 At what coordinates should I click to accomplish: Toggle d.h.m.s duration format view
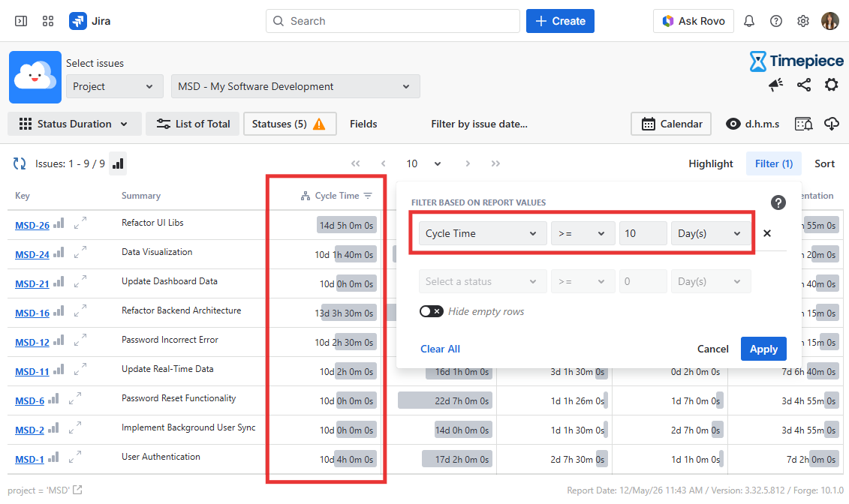coord(753,124)
